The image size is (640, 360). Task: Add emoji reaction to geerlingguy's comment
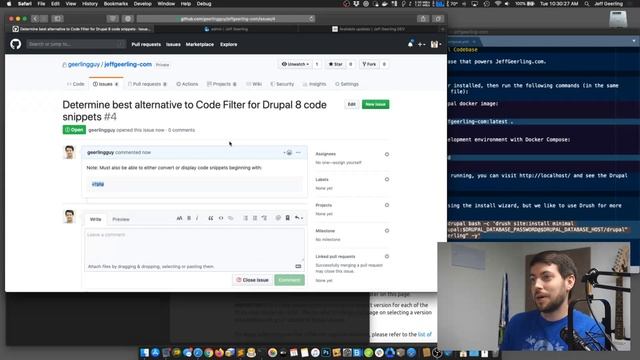click(288, 153)
